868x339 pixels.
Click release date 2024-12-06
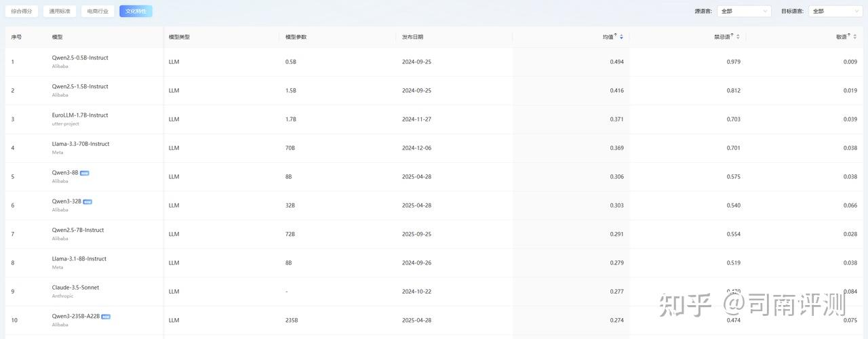416,148
